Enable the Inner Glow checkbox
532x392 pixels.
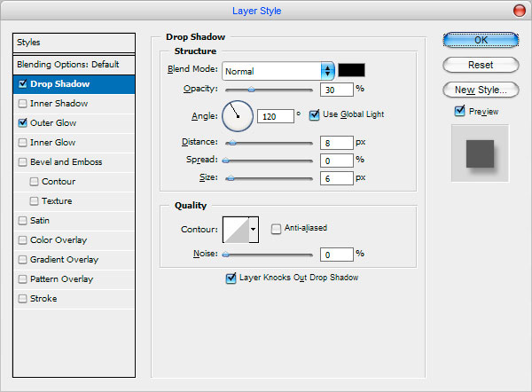tap(23, 143)
